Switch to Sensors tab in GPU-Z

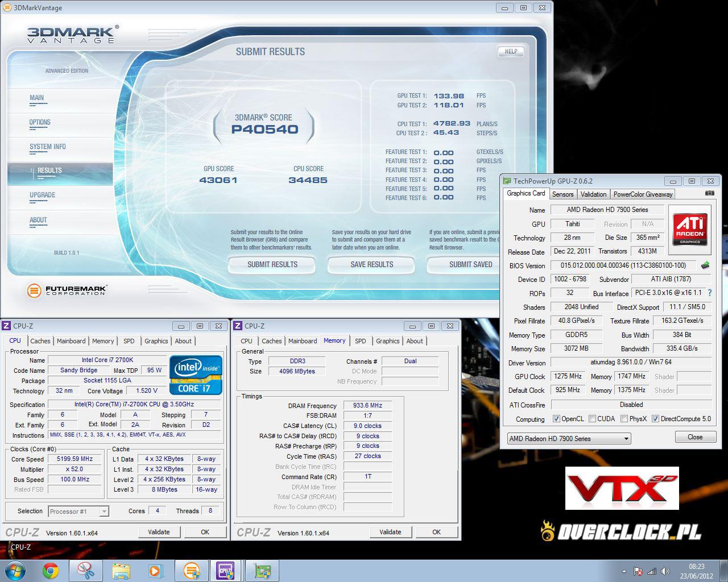562,194
